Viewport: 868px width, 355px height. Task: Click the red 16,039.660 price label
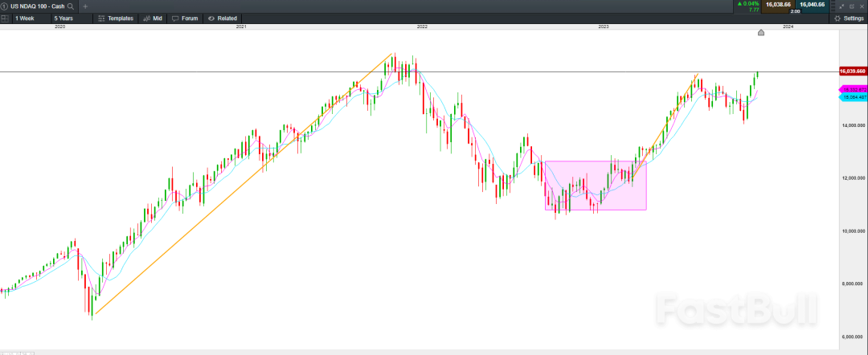tap(852, 71)
